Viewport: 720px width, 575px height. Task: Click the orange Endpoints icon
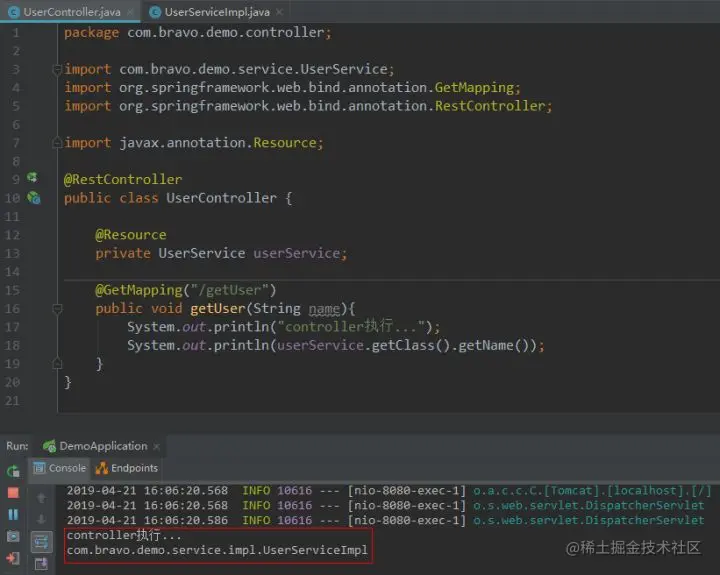click(x=101, y=468)
